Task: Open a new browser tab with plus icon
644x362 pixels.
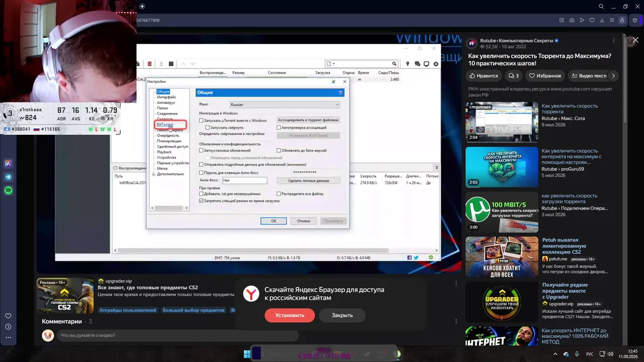Action: (x=142, y=7)
